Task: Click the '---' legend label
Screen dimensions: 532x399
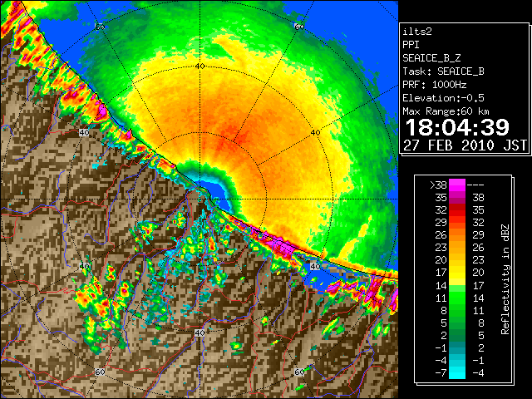Action: coord(475,185)
